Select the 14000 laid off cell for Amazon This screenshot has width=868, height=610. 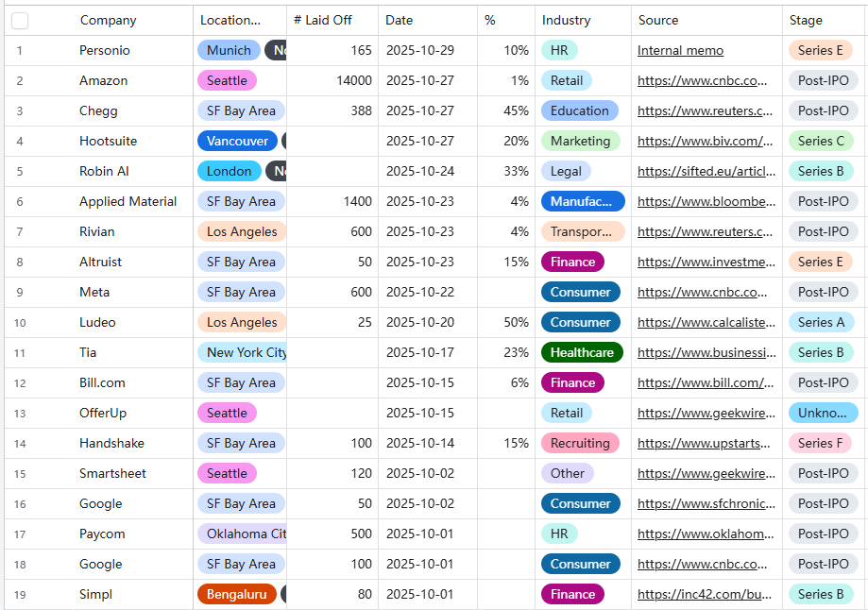(332, 81)
